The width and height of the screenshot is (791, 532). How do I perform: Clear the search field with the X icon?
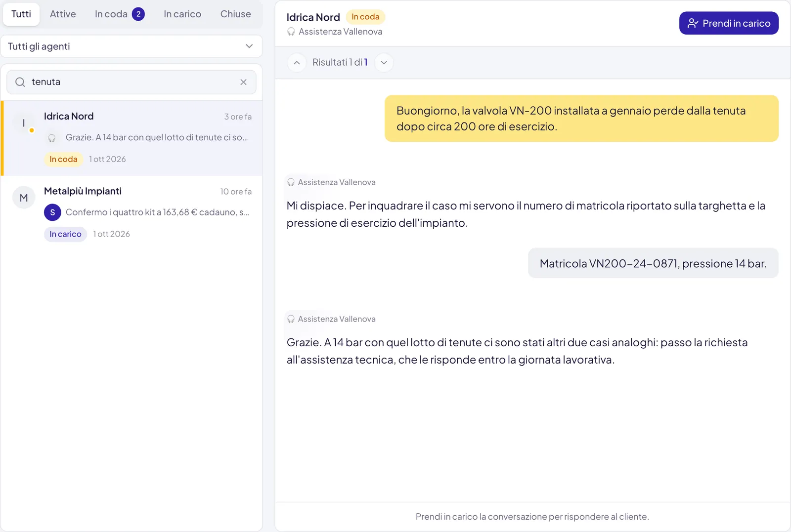click(x=243, y=82)
